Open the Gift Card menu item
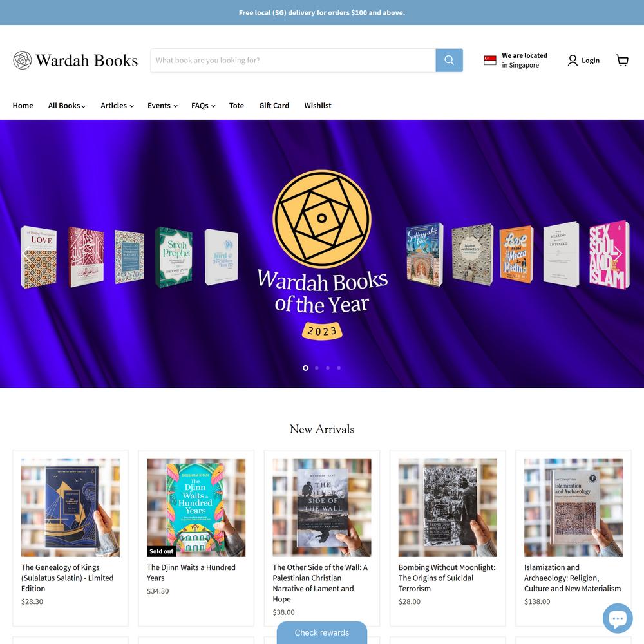 pos(274,106)
